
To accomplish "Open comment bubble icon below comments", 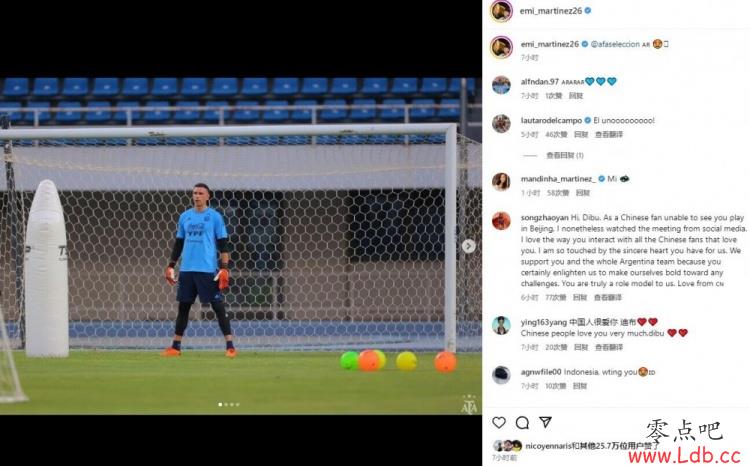I will click(x=522, y=422).
